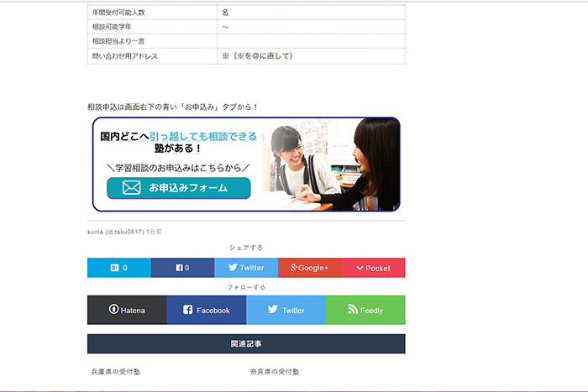Screen dimensions: 588x392
Task: Click the Hatena Bookmark share button
Action: point(118,268)
